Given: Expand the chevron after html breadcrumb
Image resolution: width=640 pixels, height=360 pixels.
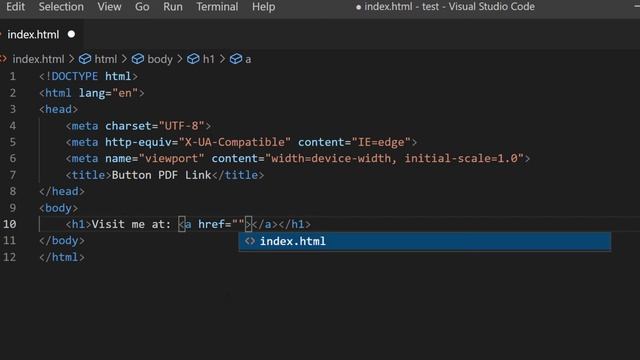Looking at the screenshot, I should pos(124,59).
